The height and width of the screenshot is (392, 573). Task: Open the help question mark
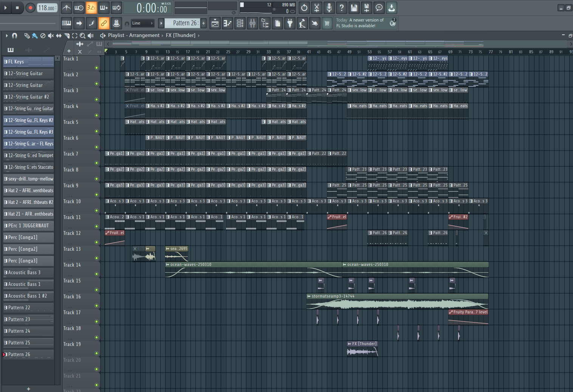pos(342,8)
